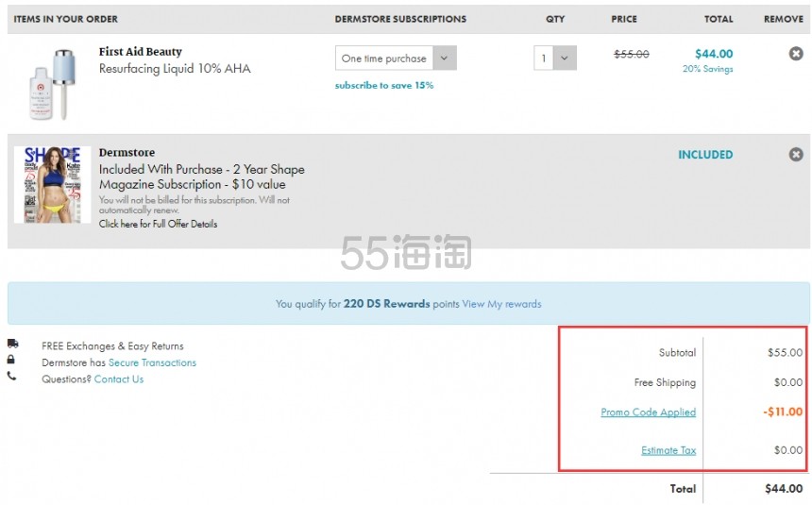Click the order Total $44.00 amount
Screen dimensions: 812x505
point(784,489)
